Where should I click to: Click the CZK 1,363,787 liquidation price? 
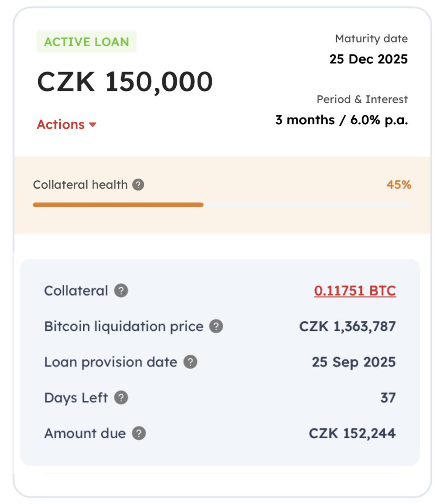(x=347, y=326)
